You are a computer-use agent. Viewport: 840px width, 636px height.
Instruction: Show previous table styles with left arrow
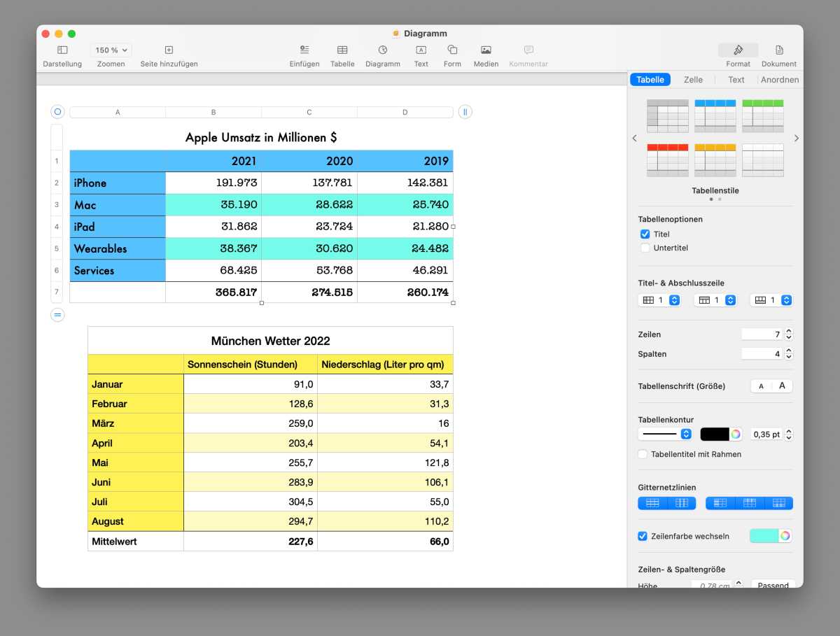pyautogui.click(x=635, y=139)
